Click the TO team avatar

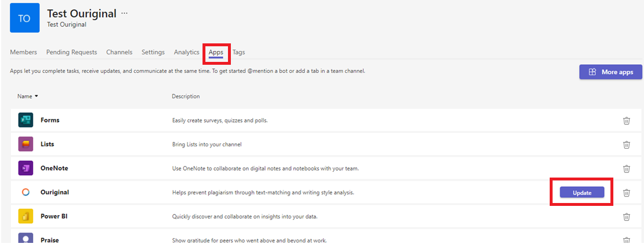pos(25,18)
